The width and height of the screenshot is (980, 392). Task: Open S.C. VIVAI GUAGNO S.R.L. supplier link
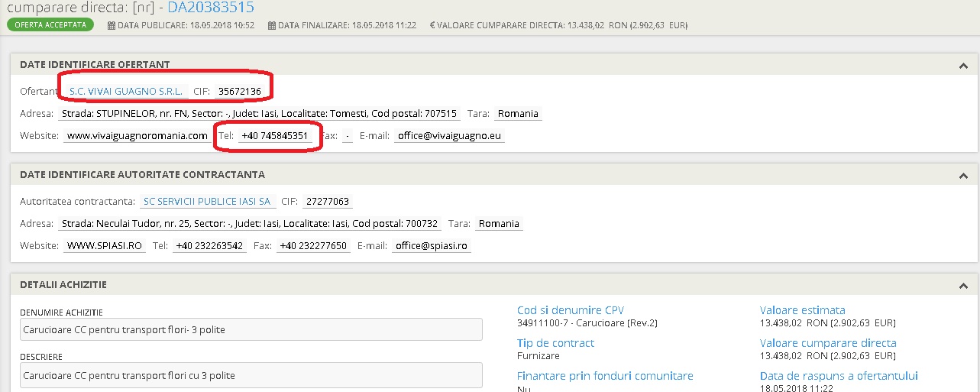pyautogui.click(x=125, y=92)
